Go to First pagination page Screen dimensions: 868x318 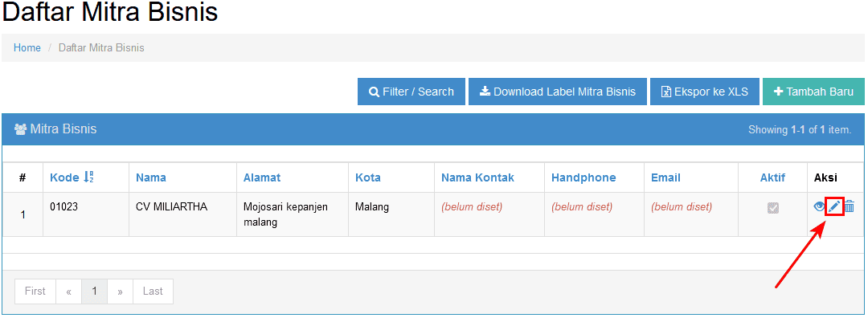click(x=35, y=291)
